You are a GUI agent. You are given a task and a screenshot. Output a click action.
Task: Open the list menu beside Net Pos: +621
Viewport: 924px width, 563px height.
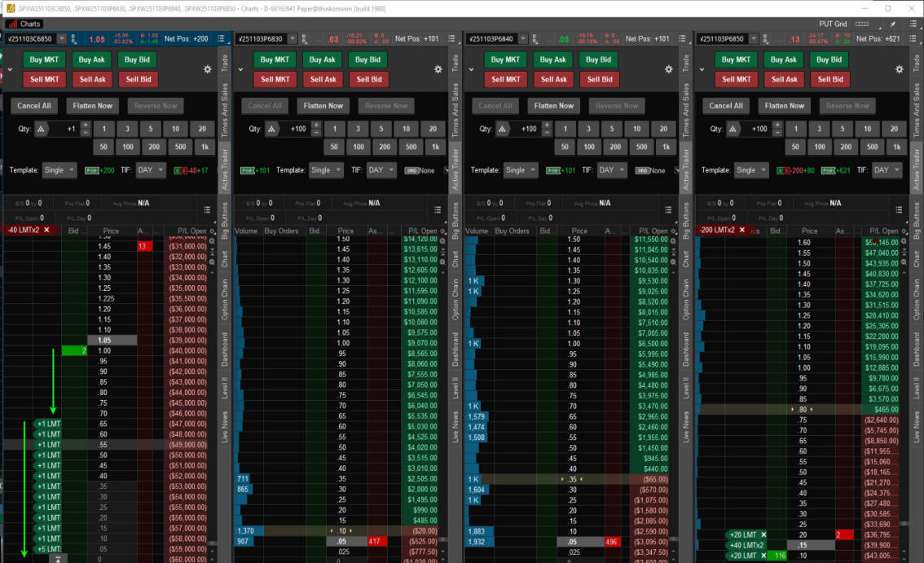(x=915, y=39)
